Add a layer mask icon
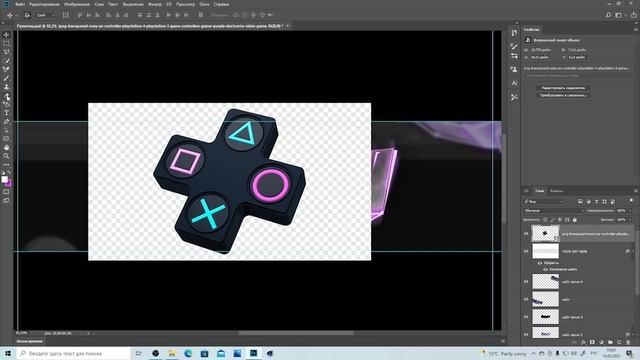This screenshot has width=640, height=360. pos(592,342)
